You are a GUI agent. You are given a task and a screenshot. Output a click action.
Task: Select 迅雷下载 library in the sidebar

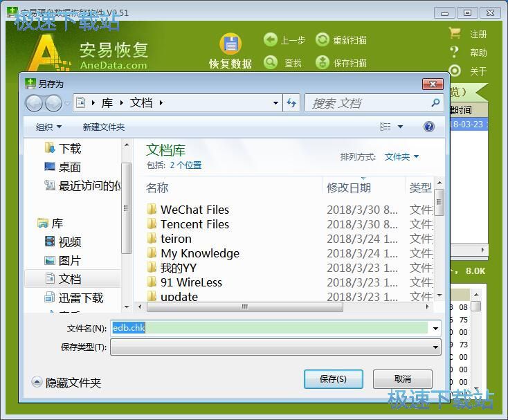74,298
